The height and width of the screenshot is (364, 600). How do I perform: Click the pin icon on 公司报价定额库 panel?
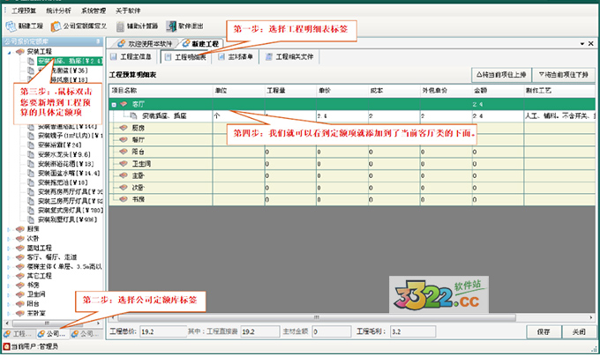[x=100, y=41]
